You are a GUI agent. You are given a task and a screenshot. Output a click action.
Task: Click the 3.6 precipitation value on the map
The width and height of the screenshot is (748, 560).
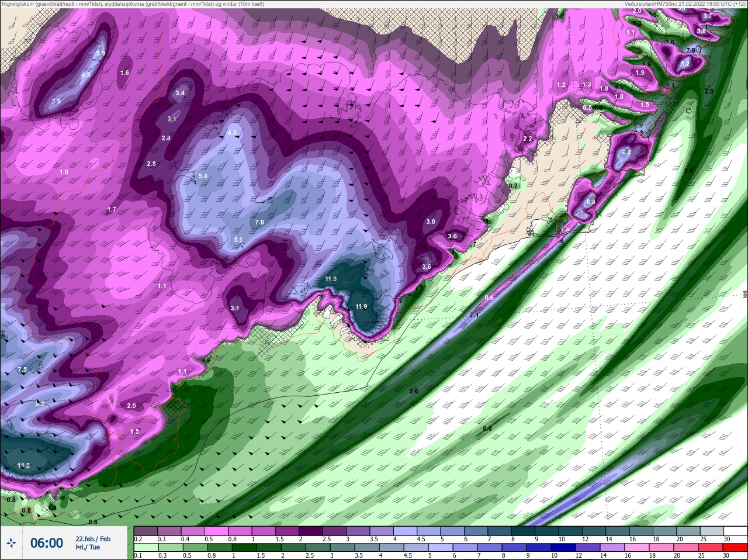(x=427, y=267)
